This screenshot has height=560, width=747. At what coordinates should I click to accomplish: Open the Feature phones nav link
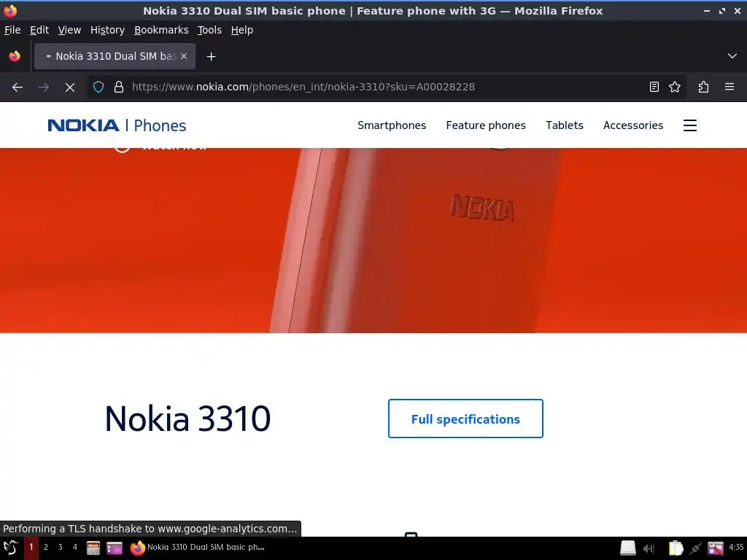coord(485,125)
